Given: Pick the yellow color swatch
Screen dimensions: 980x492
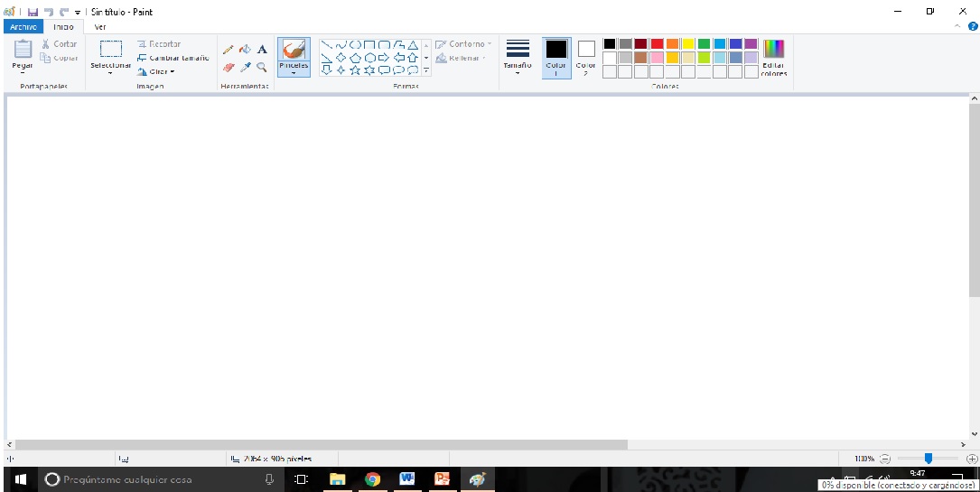Looking at the screenshot, I should click(688, 43).
